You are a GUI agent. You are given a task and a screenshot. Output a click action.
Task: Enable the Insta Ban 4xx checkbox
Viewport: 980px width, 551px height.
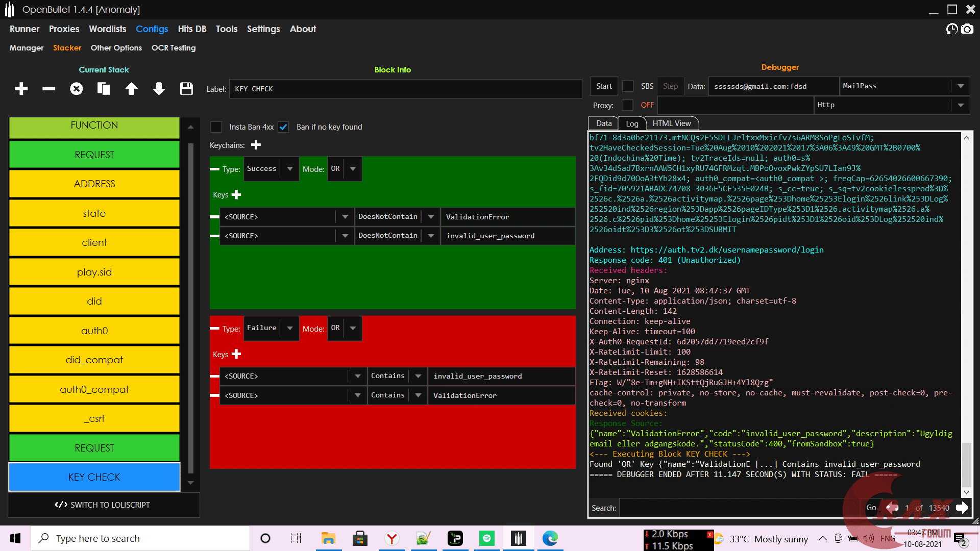pos(216,127)
